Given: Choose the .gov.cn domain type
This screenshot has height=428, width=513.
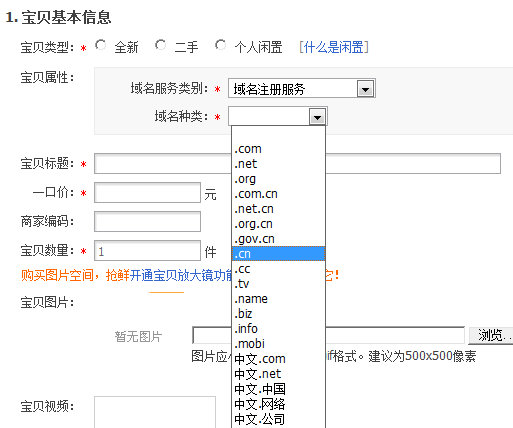Looking at the screenshot, I should click(278, 239).
